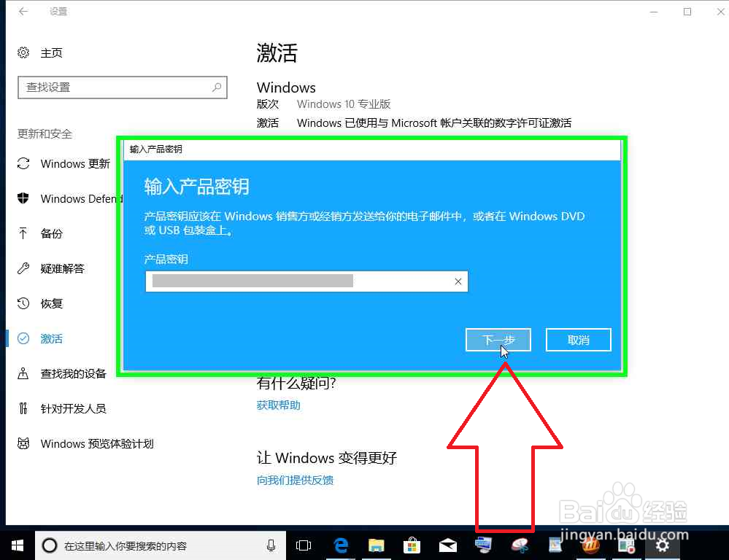Click the 下一步 button
The width and height of the screenshot is (729, 560).
click(498, 340)
